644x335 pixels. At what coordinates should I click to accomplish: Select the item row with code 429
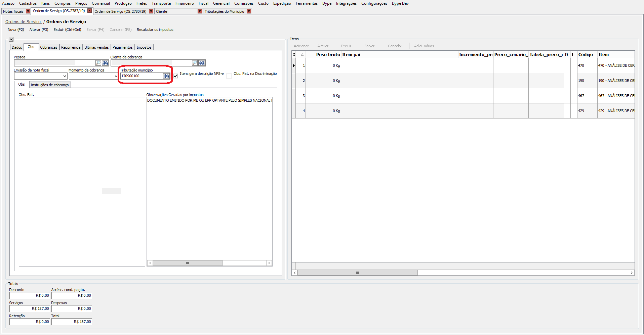(463, 111)
